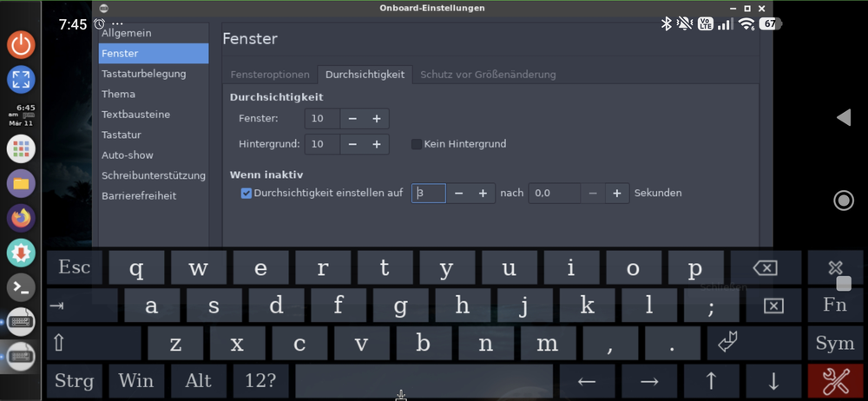Enable the Kein Hintergrund checkbox
The width and height of the screenshot is (868, 401).
pos(417,144)
